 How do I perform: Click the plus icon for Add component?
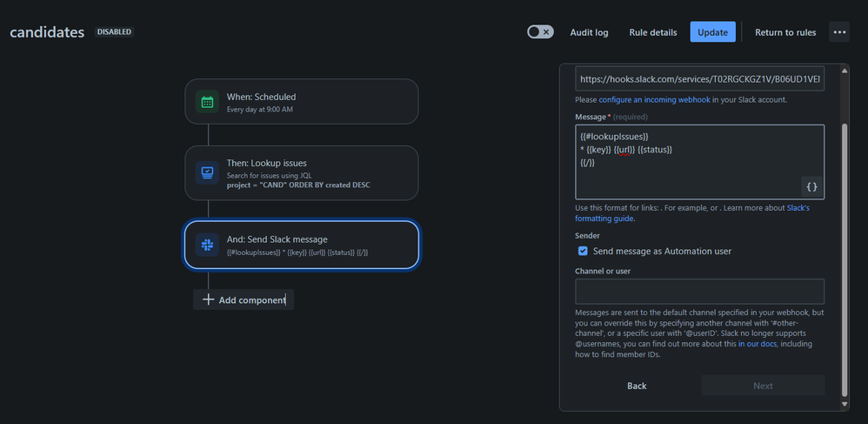(208, 299)
